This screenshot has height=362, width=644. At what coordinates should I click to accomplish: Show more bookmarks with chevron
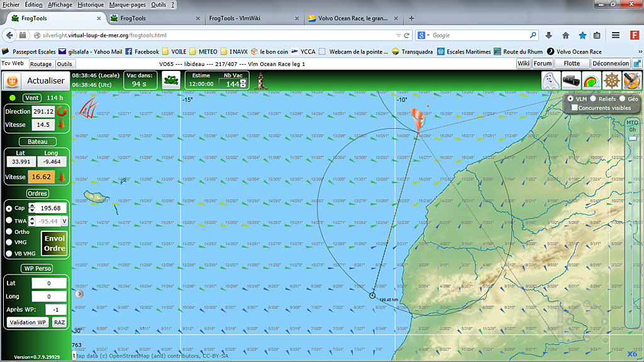point(640,52)
